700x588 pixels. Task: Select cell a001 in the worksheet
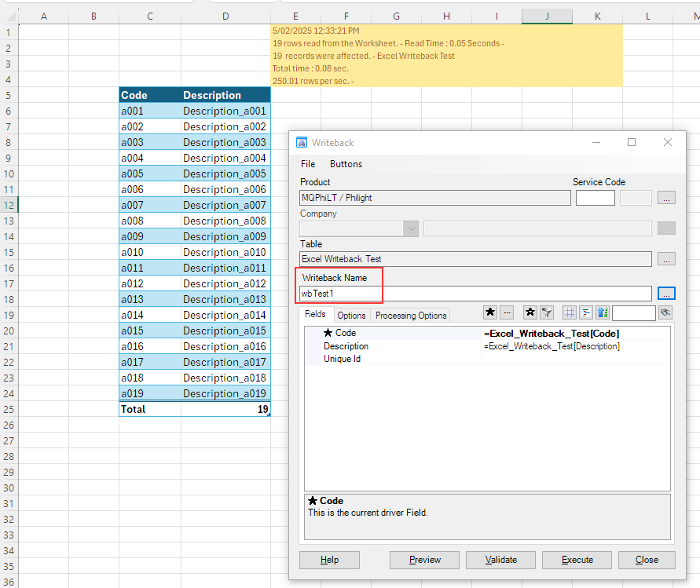click(x=150, y=111)
